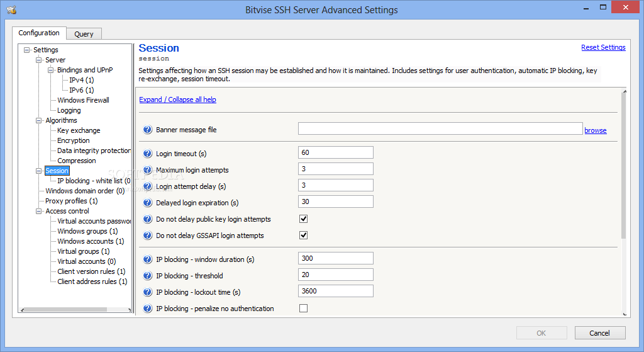Show help for IP blocking window duration

(147, 259)
